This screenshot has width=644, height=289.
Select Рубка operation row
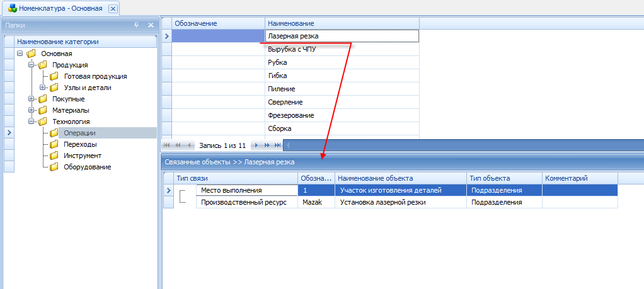(342, 62)
